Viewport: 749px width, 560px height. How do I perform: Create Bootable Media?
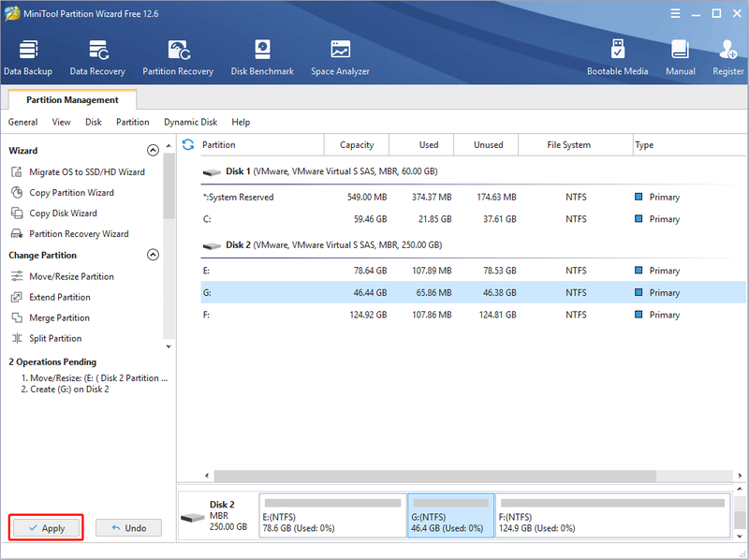point(618,58)
